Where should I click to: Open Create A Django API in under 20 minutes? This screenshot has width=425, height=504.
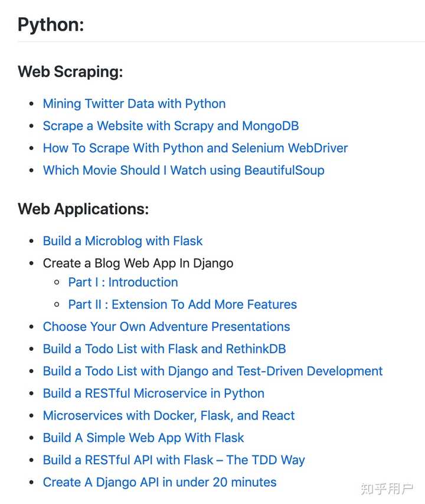159,483
